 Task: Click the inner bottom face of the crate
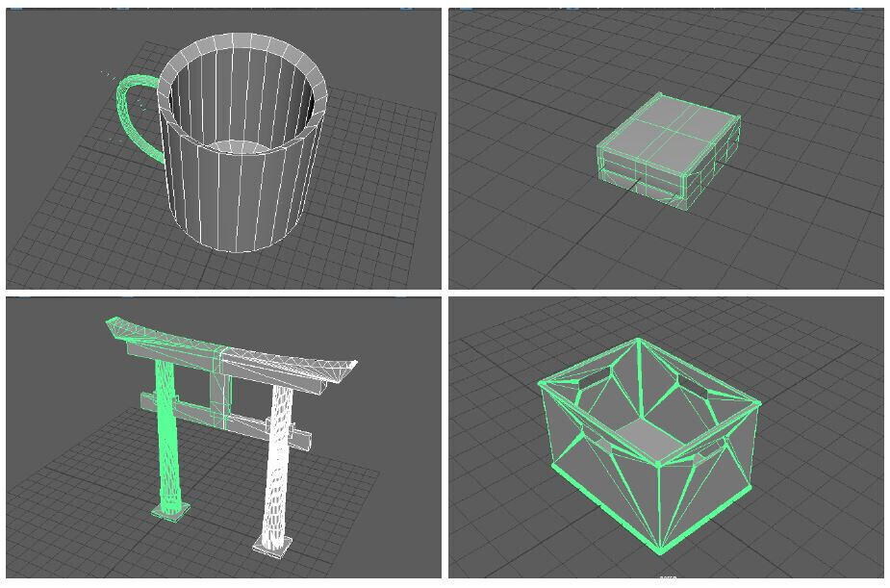click(x=651, y=439)
